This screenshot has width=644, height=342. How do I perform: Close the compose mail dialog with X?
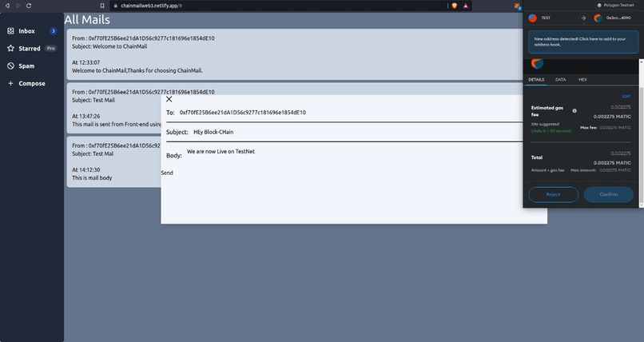[x=169, y=99]
